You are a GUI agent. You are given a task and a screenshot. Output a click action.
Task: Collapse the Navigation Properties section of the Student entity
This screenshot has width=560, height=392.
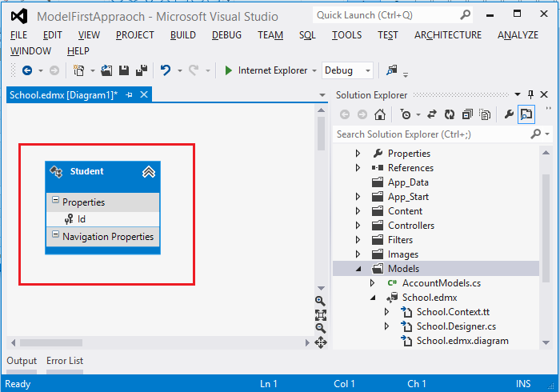(x=55, y=234)
